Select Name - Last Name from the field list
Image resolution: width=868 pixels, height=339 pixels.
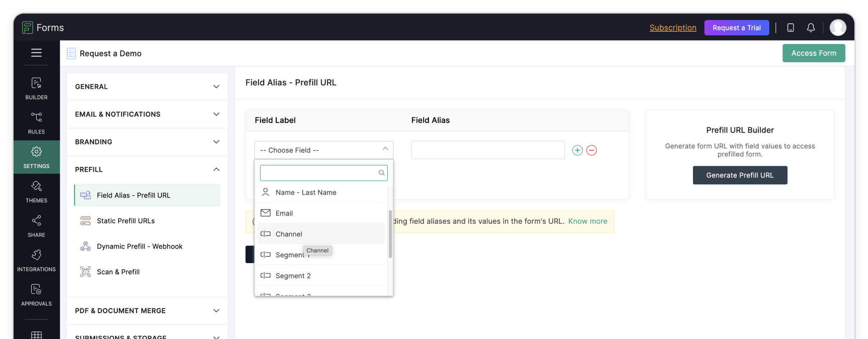pyautogui.click(x=321, y=192)
